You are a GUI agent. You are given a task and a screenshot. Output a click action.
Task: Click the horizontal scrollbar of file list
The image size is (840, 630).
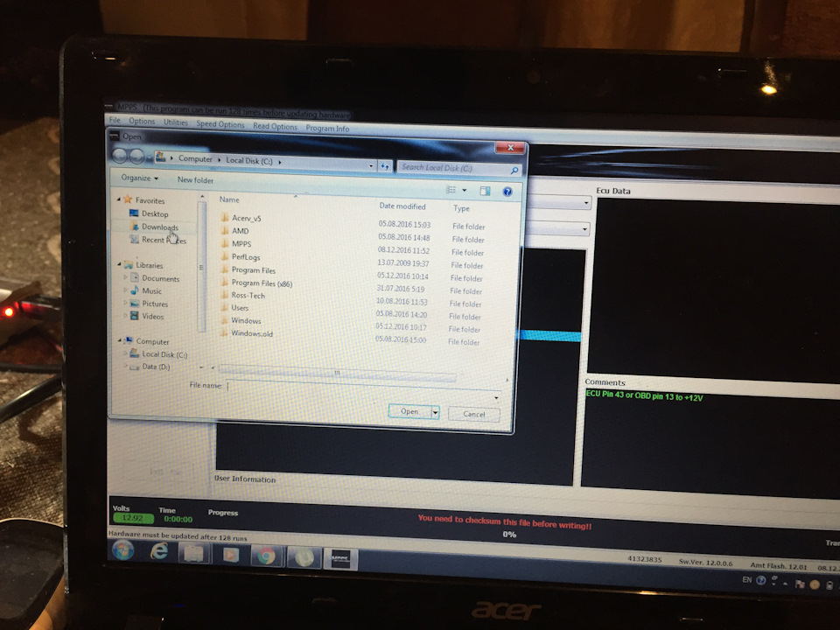coord(337,373)
